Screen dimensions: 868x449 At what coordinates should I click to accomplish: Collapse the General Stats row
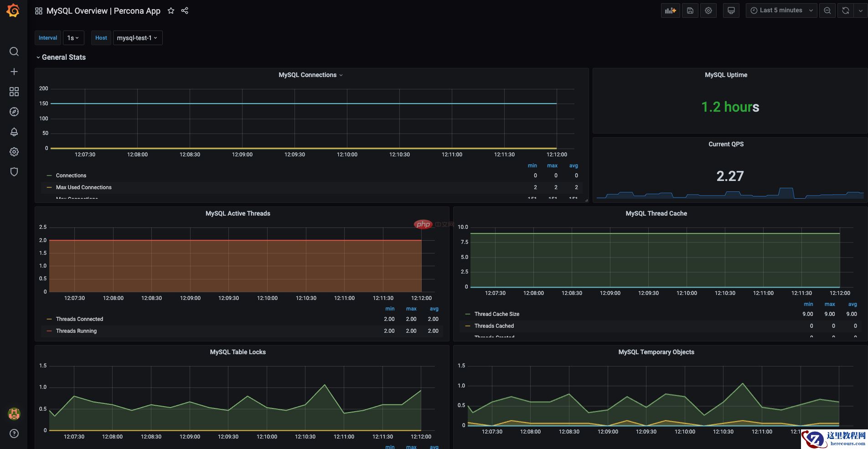61,57
